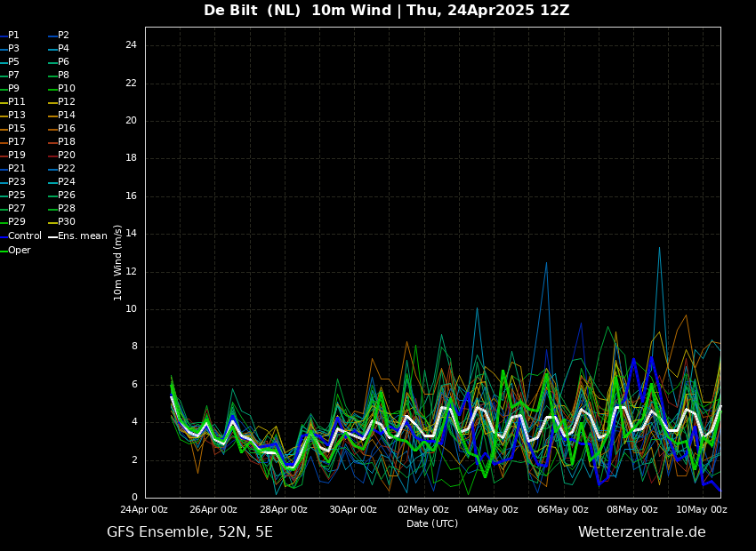The width and height of the screenshot is (756, 551).
Task: Click the P10 legend line swatch
Action: point(52,89)
